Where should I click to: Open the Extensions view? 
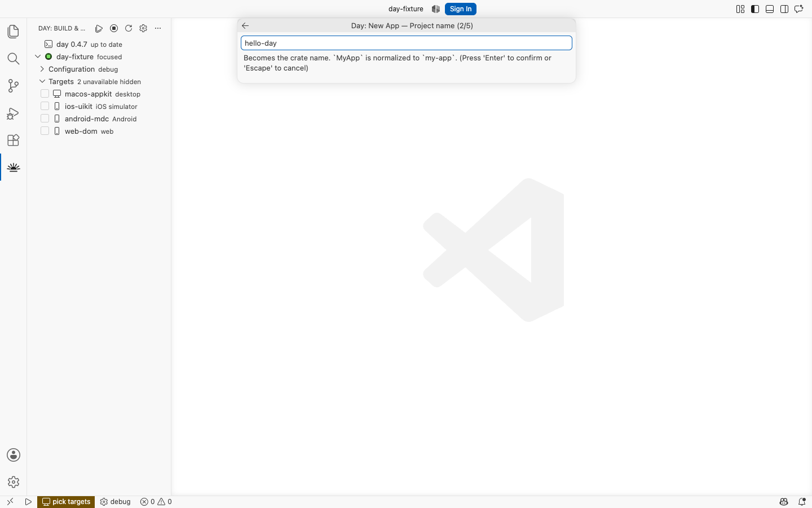coord(14,140)
